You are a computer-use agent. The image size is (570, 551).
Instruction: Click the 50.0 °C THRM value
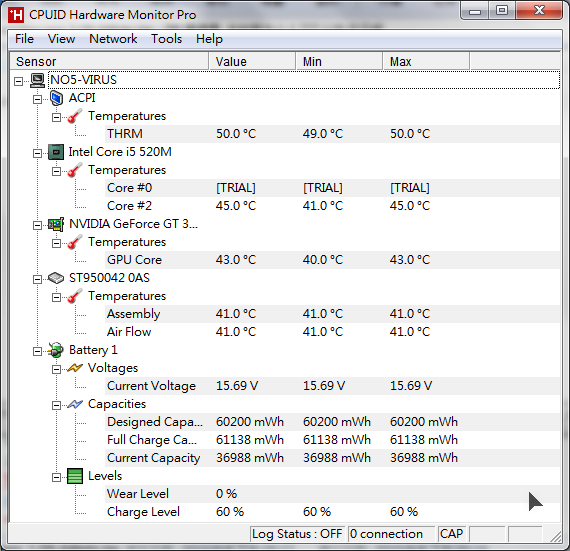click(x=236, y=134)
